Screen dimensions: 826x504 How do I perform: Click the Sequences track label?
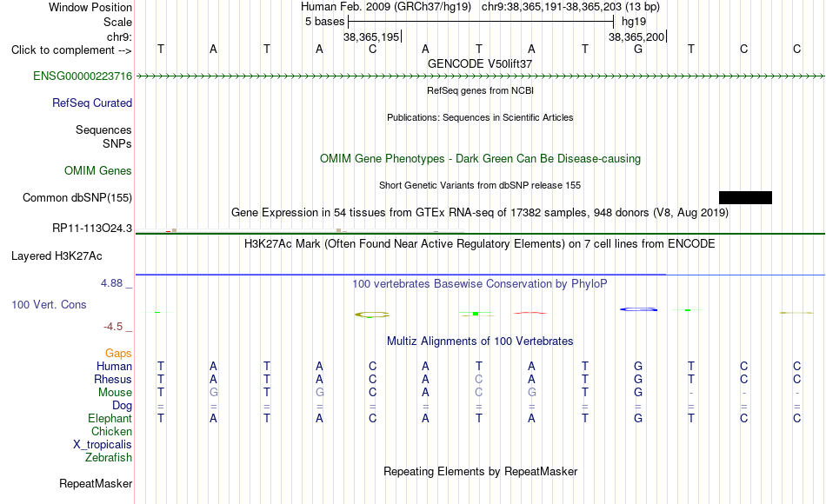point(103,130)
